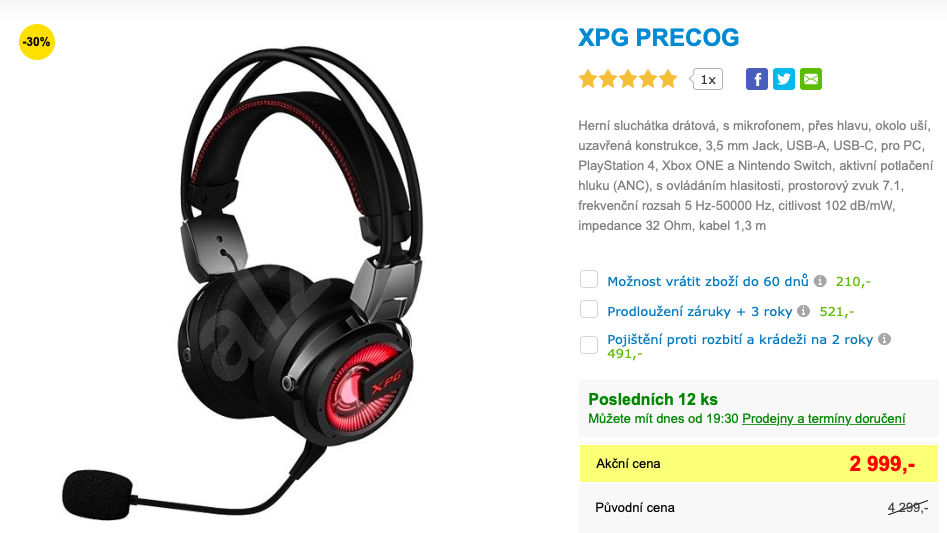The height and width of the screenshot is (533, 947).
Task: Check the breakage and theft insurance checkbox
Action: pyautogui.click(x=589, y=345)
